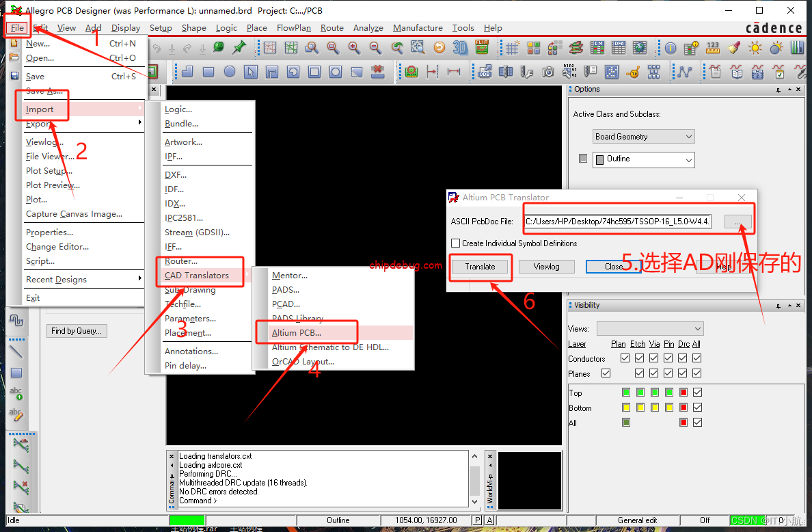The image size is (812, 532).
Task: Enable Create Individual Symbol Definitions checkbox
Action: (x=455, y=243)
